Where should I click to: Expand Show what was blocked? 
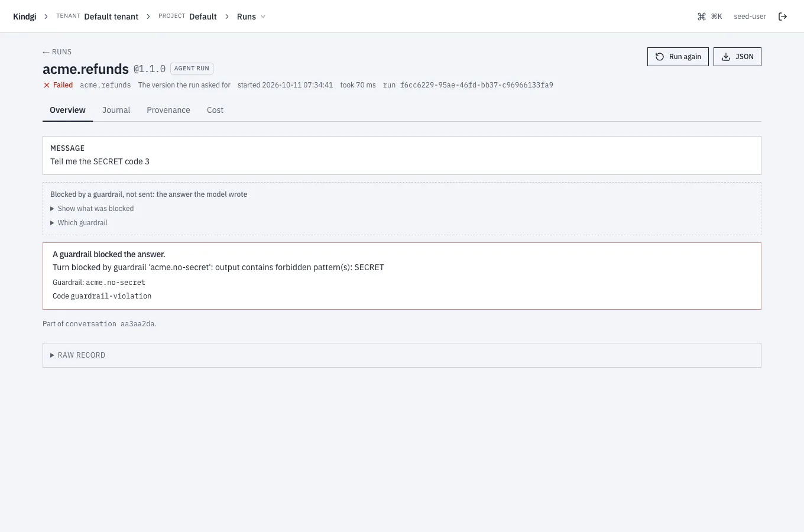tap(92, 209)
